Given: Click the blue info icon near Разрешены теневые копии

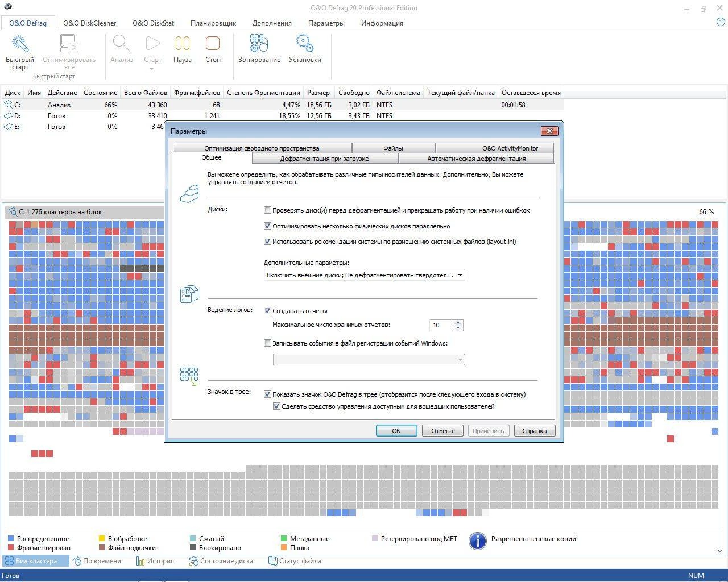Looking at the screenshot, I should [x=478, y=541].
